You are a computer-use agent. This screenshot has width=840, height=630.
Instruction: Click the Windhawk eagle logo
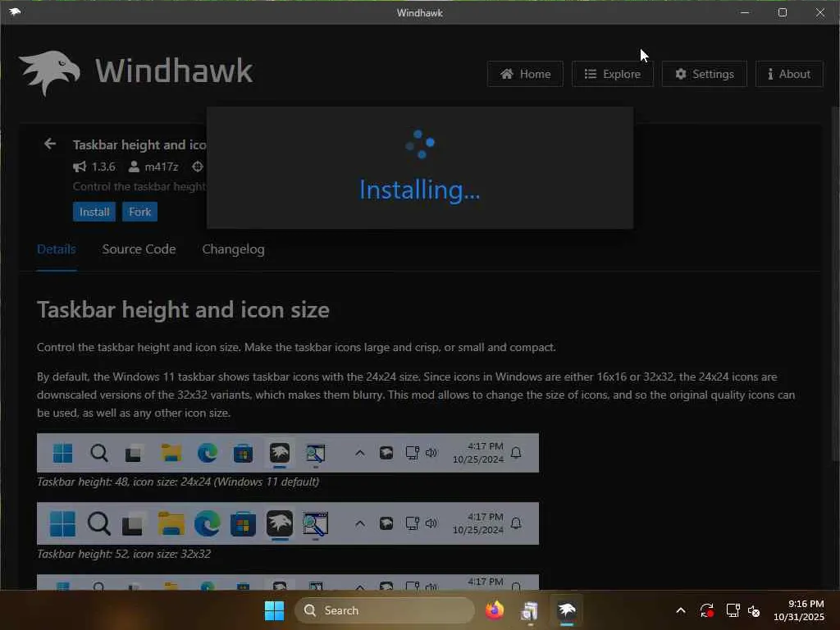(x=50, y=72)
